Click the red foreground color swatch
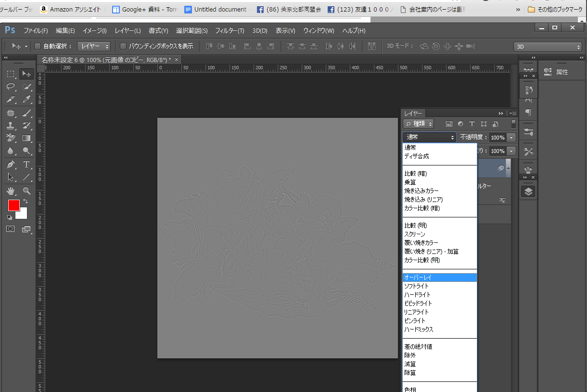The width and height of the screenshot is (587, 392). [x=13, y=205]
